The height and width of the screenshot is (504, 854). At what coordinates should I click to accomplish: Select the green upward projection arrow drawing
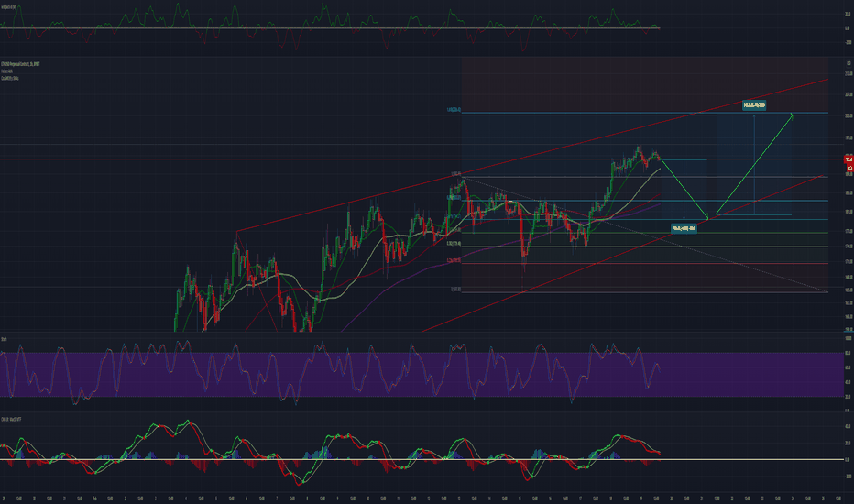[x=754, y=163]
